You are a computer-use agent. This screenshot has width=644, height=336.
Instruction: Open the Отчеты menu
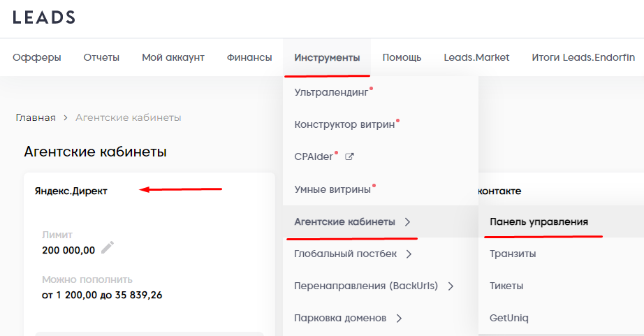tap(101, 57)
